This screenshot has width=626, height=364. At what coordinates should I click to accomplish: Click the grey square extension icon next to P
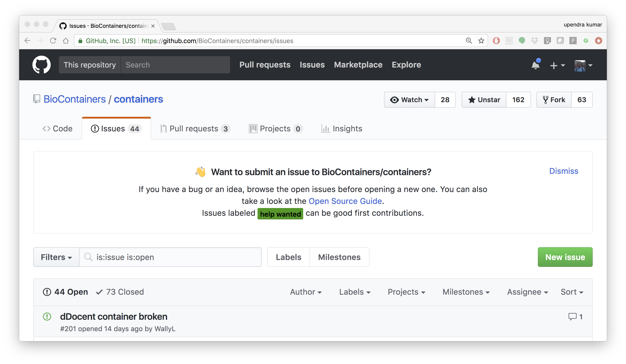click(560, 40)
